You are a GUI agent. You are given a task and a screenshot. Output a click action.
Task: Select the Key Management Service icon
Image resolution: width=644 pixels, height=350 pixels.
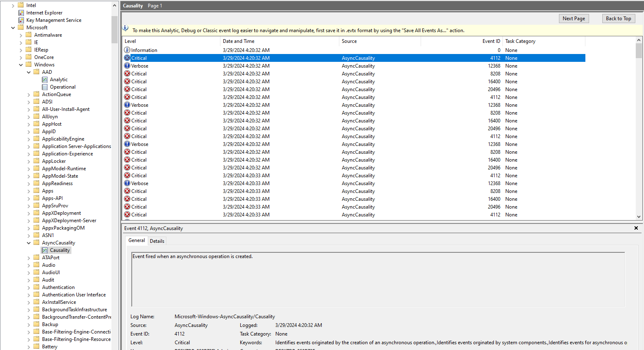21,20
